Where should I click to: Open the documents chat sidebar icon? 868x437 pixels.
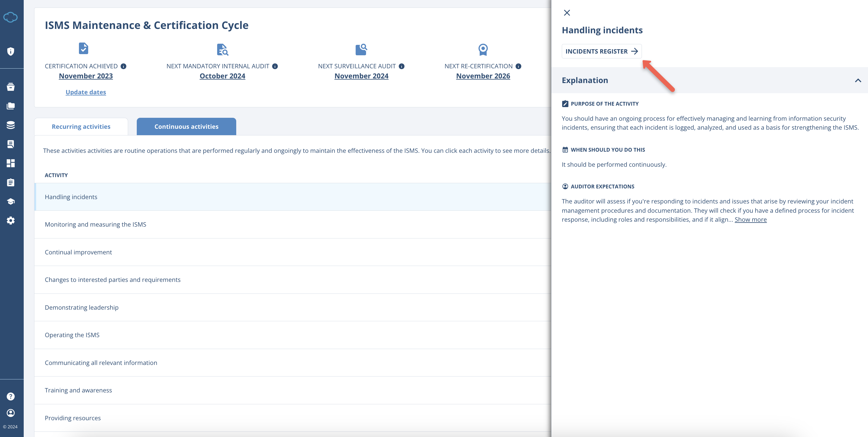point(11,144)
